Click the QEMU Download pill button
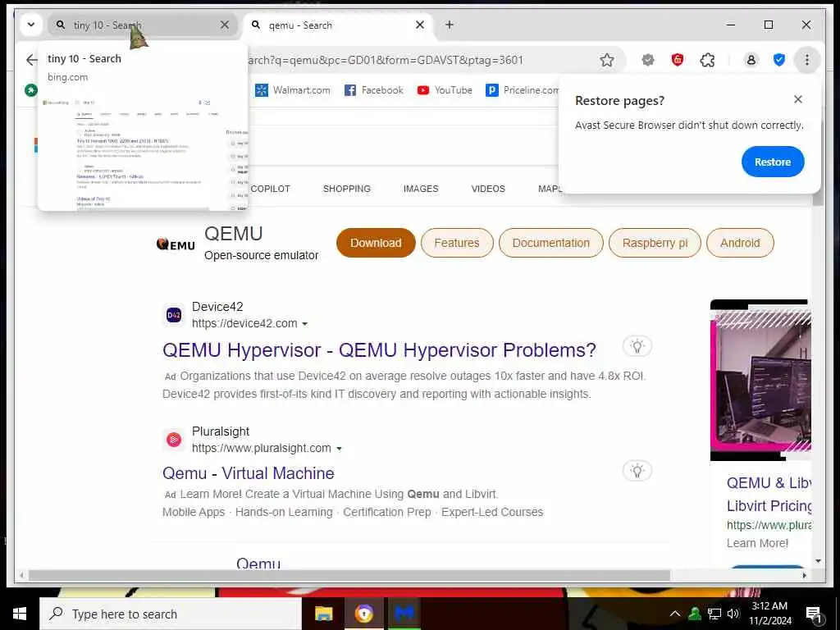 pos(376,243)
